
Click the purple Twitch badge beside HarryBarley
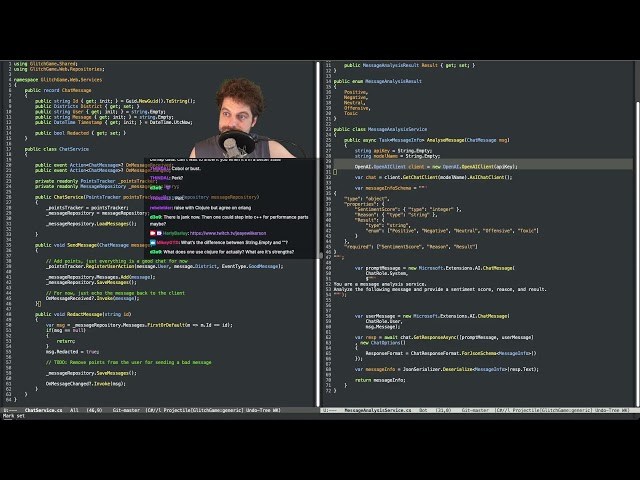[x=159, y=233]
